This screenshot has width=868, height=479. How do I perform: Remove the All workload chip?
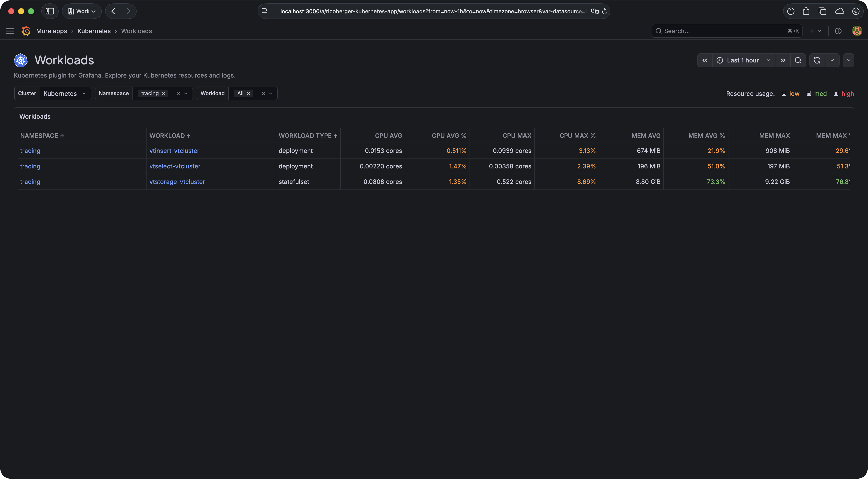pyautogui.click(x=249, y=93)
